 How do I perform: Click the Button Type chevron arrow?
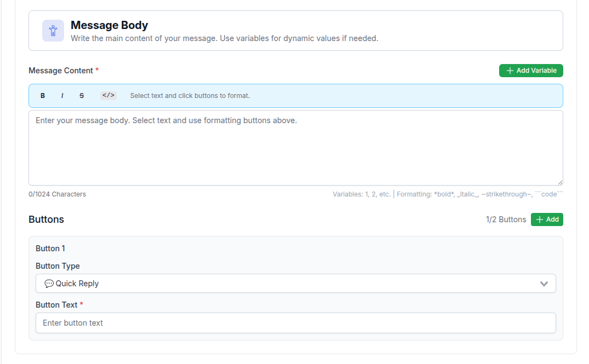pyautogui.click(x=544, y=284)
